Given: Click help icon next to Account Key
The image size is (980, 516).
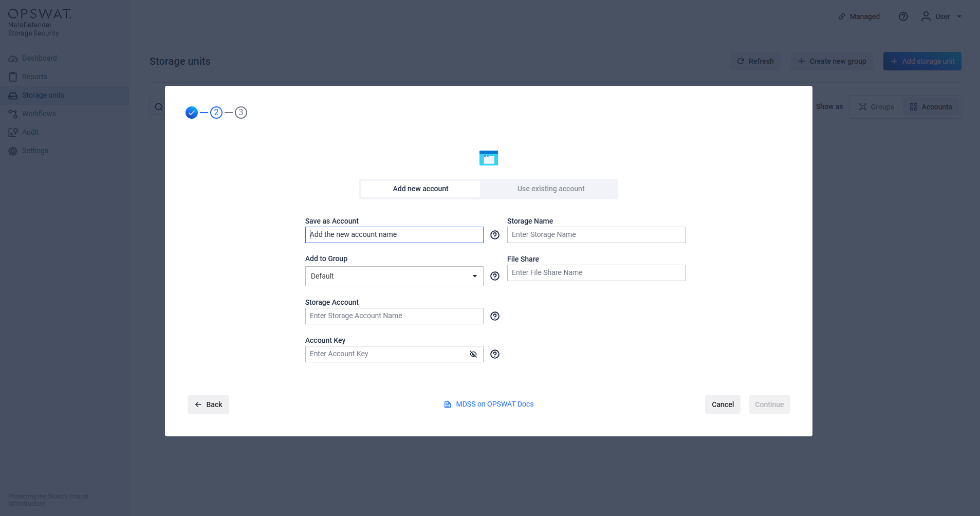Looking at the screenshot, I should point(495,354).
